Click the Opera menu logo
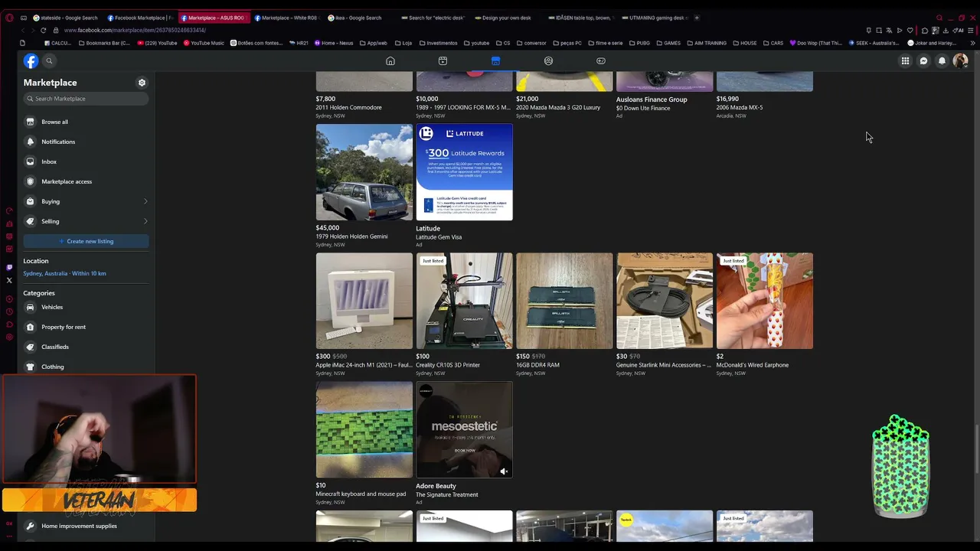The height and width of the screenshot is (551, 980). pyautogui.click(x=9, y=18)
